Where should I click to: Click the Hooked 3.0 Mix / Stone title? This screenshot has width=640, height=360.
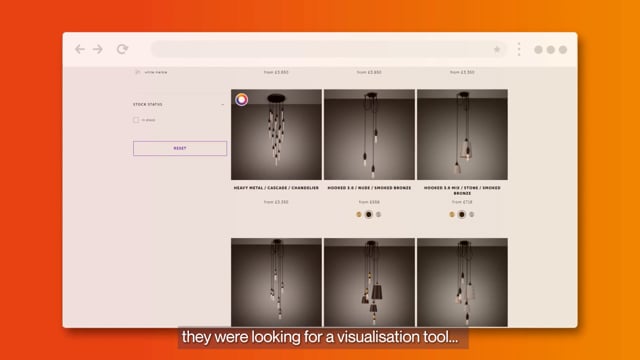point(462,190)
